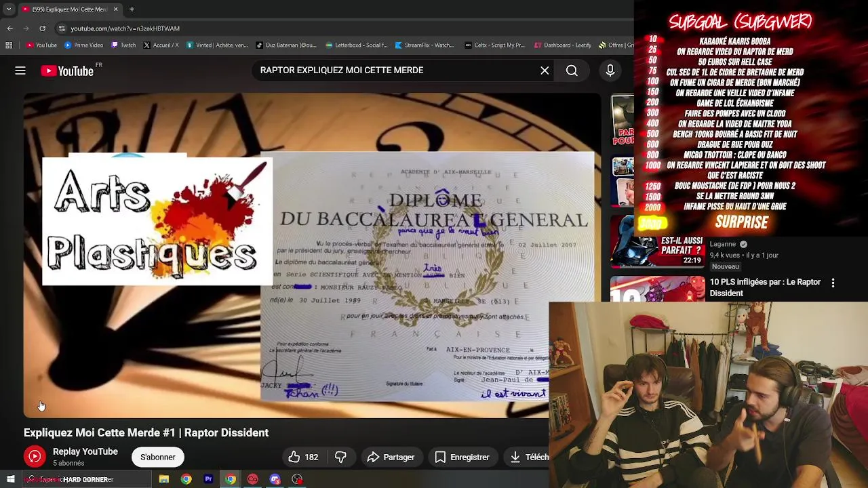Viewport: 868px width, 488px height.
Task: Open the Windows Start menu
Action: (x=10, y=479)
